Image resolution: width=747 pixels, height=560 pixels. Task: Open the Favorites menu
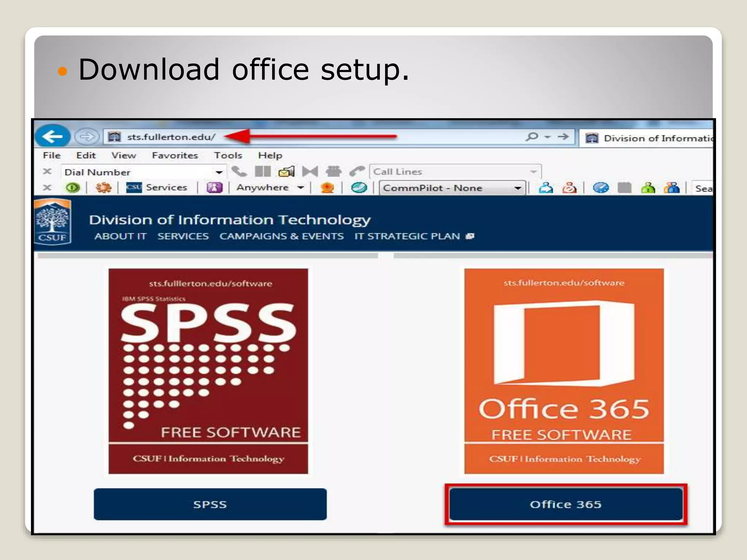pyautogui.click(x=175, y=155)
